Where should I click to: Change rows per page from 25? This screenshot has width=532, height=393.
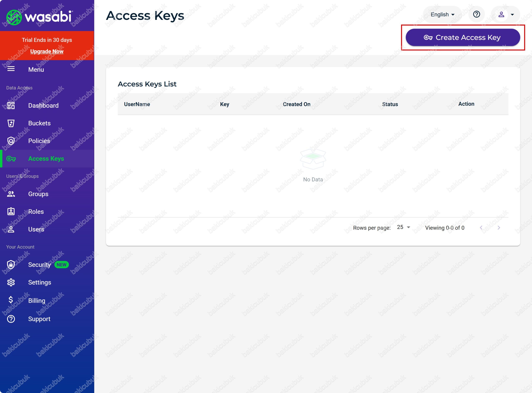pos(403,227)
